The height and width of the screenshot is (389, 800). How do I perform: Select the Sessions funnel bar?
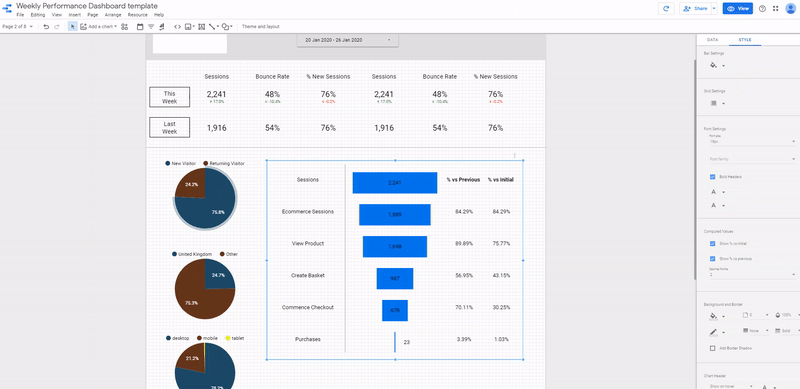click(x=395, y=183)
